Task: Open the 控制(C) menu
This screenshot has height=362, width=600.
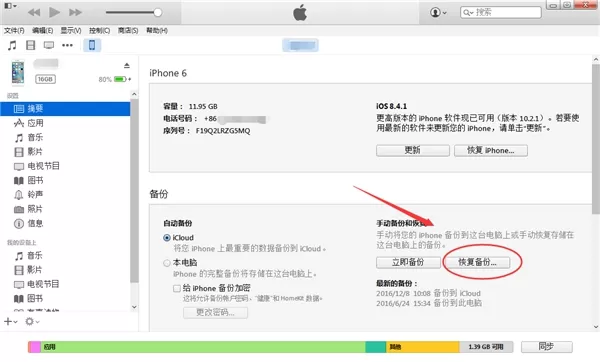Action: (99, 31)
